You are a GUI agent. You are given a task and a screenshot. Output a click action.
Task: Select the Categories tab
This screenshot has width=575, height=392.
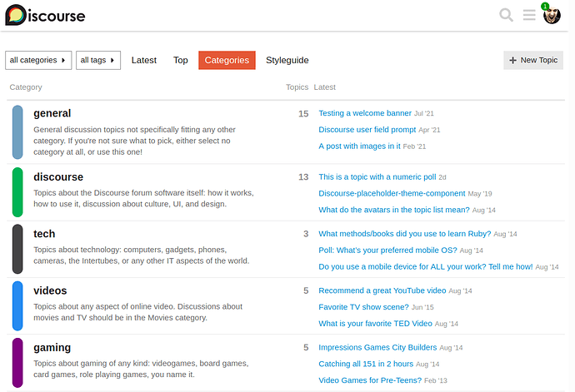pos(227,60)
